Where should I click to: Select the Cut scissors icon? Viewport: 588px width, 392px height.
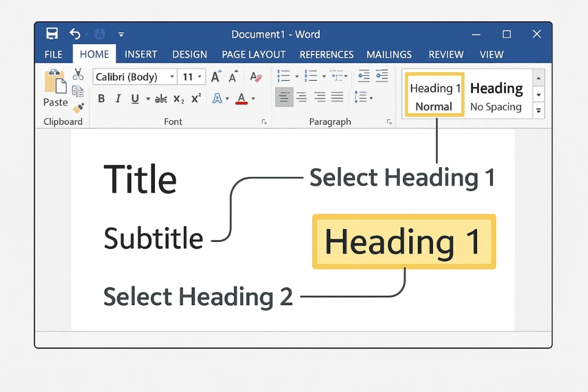78,73
